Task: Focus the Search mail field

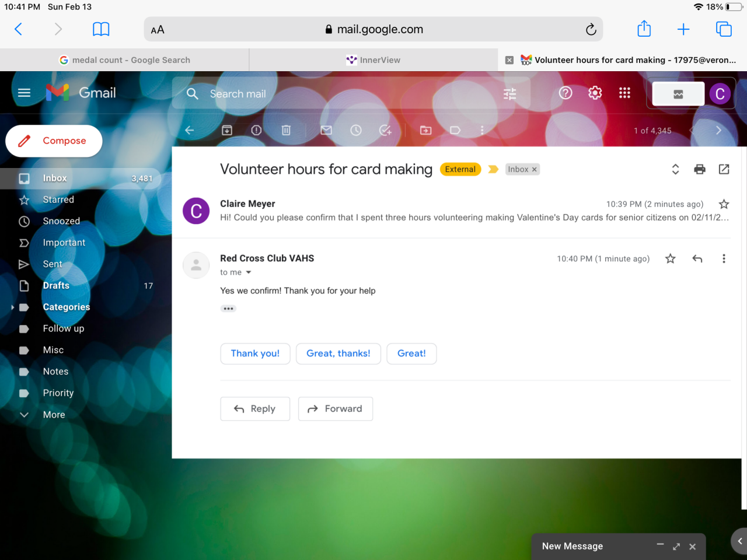Action: pyautogui.click(x=350, y=94)
